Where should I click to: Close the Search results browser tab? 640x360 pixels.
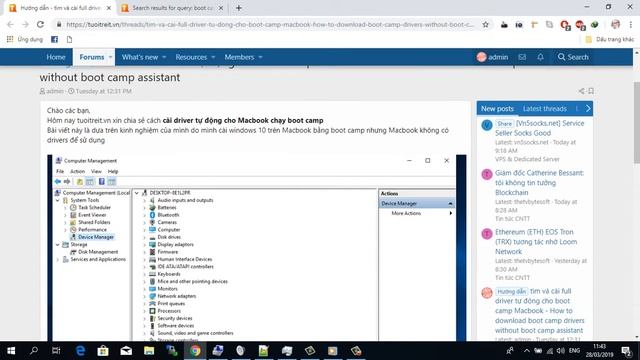221,8
